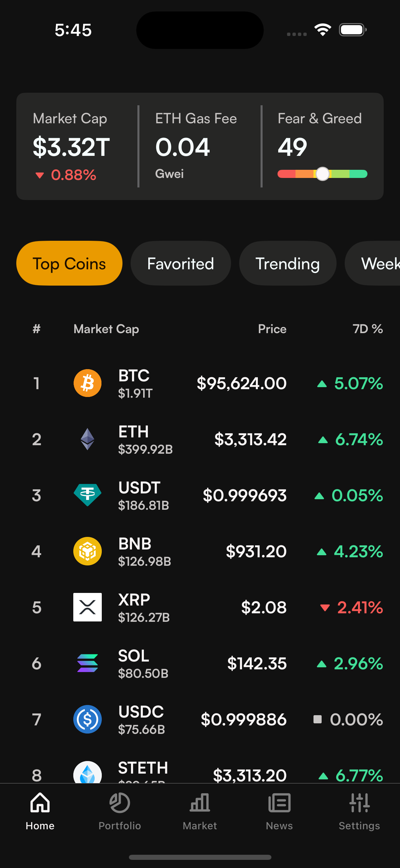400x868 pixels.
Task: Sort by 7D % column
Action: pyautogui.click(x=367, y=329)
